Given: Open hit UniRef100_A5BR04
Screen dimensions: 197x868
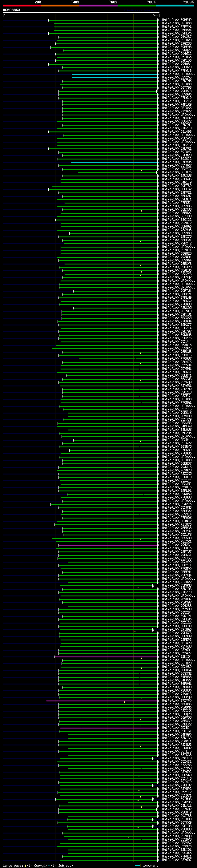Looking at the screenshot, I should (x=176, y=30).
